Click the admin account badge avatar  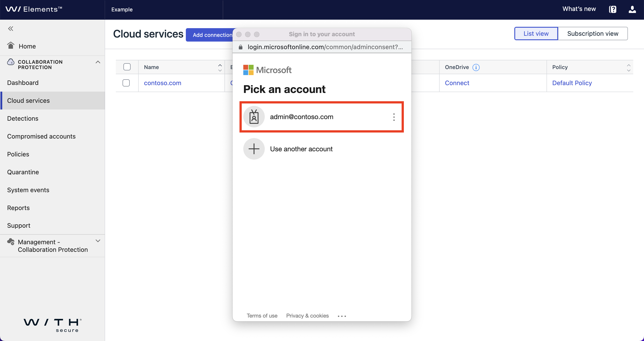tap(254, 117)
